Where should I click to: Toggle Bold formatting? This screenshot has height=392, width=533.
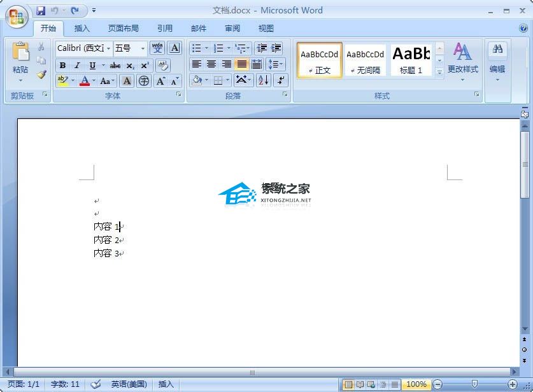click(62, 65)
